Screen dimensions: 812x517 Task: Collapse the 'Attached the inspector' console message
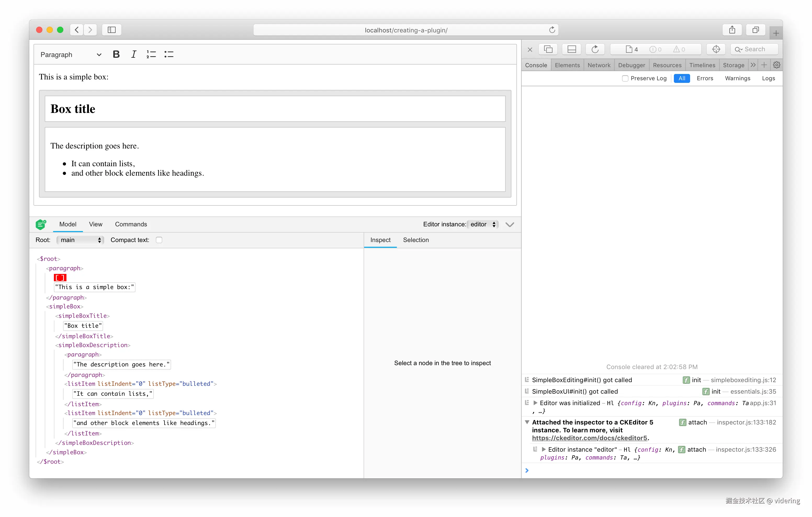pyautogui.click(x=527, y=422)
